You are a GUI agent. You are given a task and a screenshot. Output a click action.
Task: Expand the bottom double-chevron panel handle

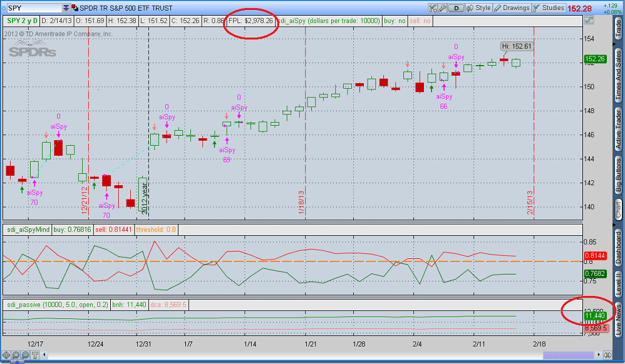pos(17,362)
